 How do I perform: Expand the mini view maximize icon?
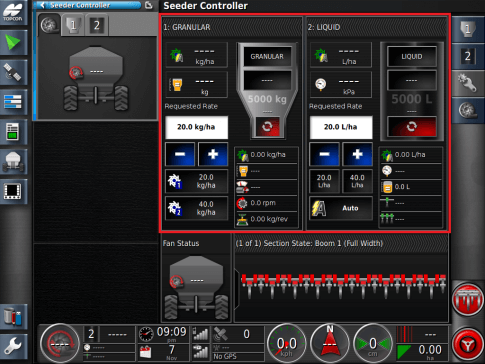(149, 5)
